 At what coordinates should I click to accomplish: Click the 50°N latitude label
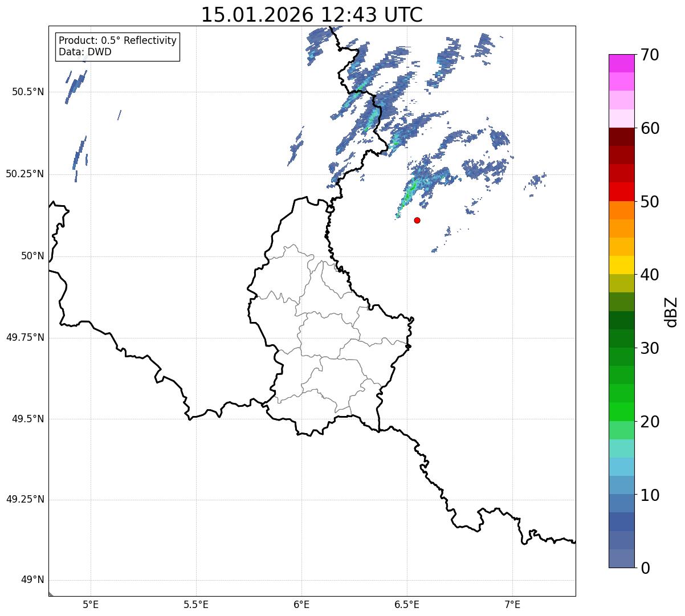point(32,256)
